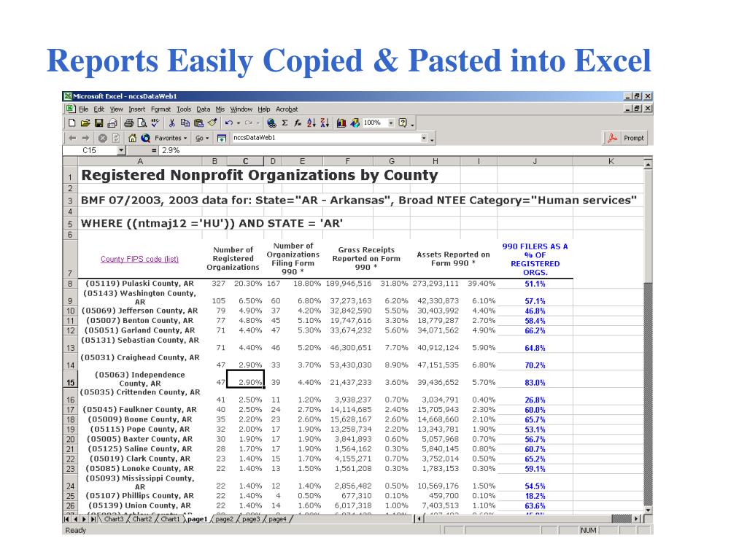Click the vertical scrollbar down arrow

point(648,510)
